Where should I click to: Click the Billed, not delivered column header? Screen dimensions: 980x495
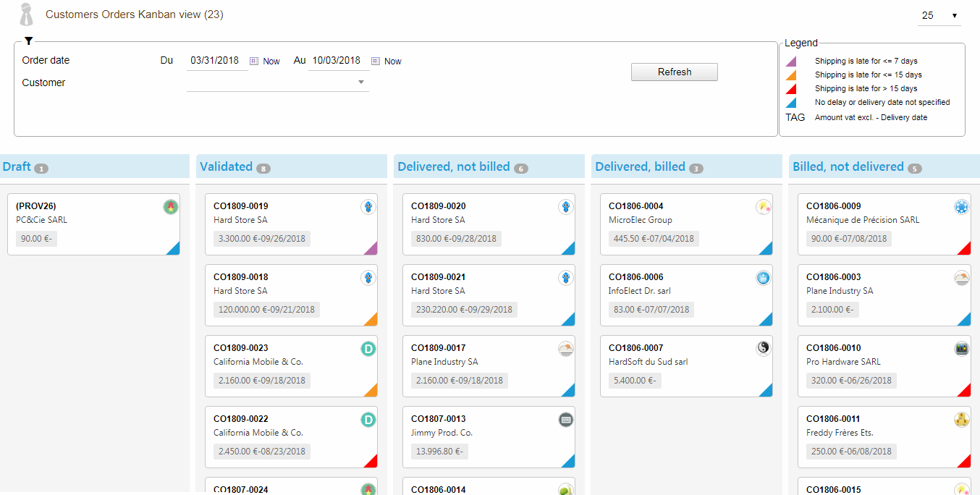pos(848,166)
